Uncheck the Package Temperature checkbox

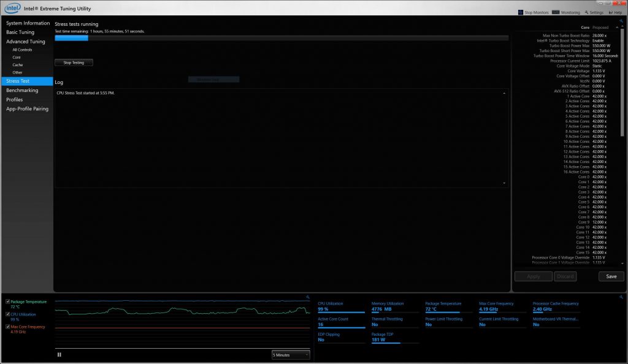(7, 302)
